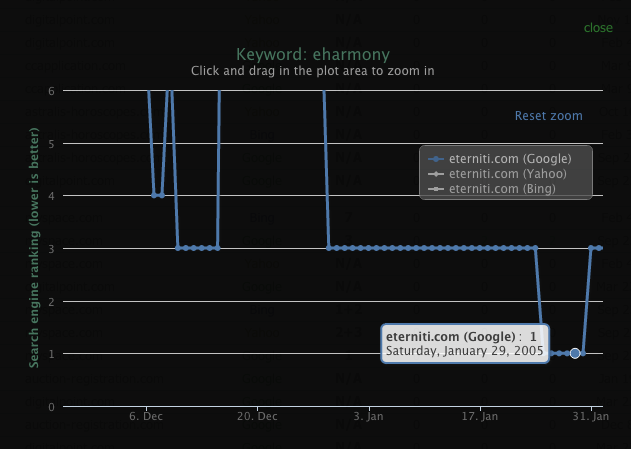Image resolution: width=631 pixels, height=449 pixels.
Task: Click the Bing legend square marker icon
Action: [436, 189]
